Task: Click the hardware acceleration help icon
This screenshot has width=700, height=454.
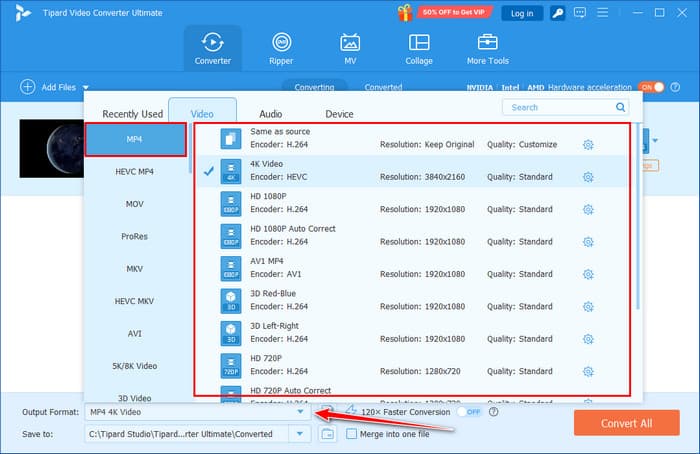Action: [x=675, y=87]
